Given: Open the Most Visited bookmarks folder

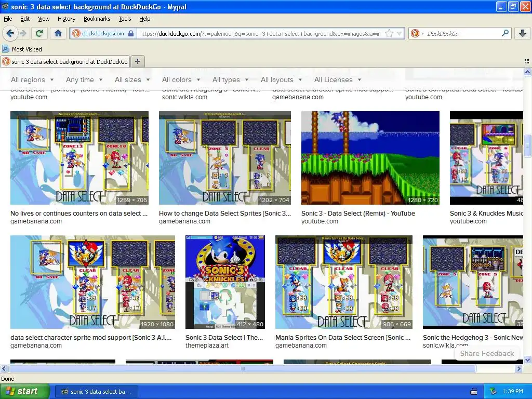Looking at the screenshot, I should [x=22, y=49].
